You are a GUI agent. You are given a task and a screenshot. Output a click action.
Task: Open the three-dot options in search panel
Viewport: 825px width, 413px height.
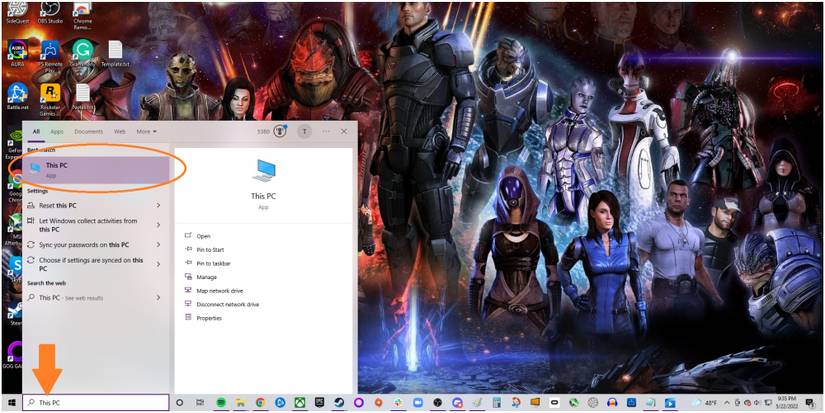(x=326, y=132)
